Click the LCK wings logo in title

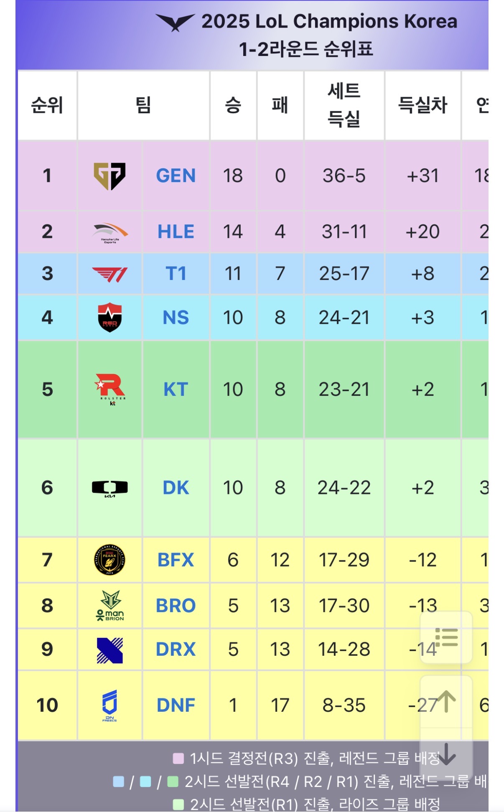click(175, 22)
